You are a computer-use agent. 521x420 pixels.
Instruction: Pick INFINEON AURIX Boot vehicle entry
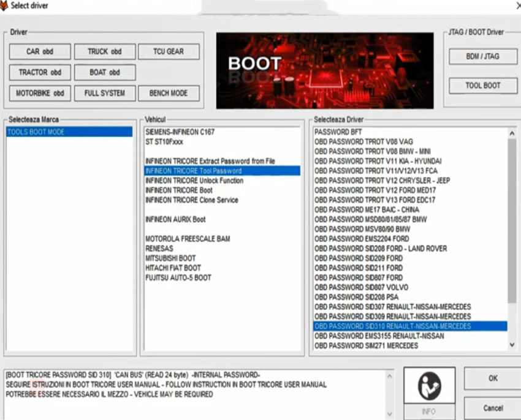(x=175, y=219)
